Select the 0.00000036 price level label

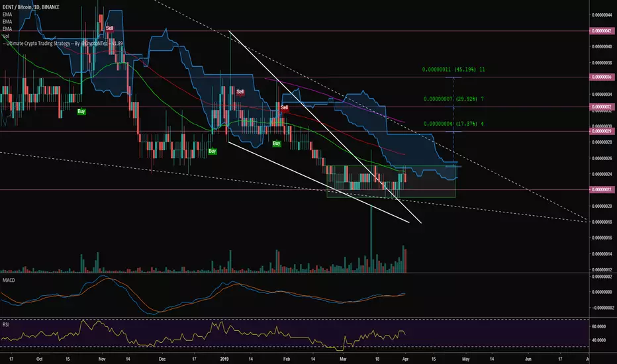tap(601, 77)
